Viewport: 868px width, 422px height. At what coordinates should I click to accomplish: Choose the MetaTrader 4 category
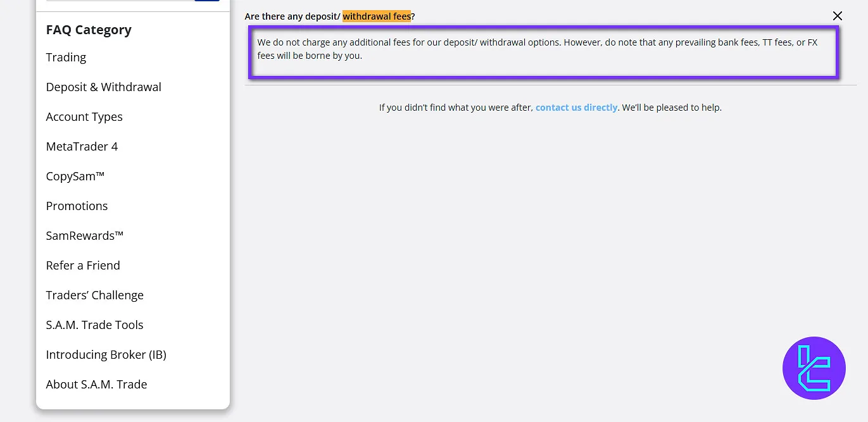[x=82, y=147]
